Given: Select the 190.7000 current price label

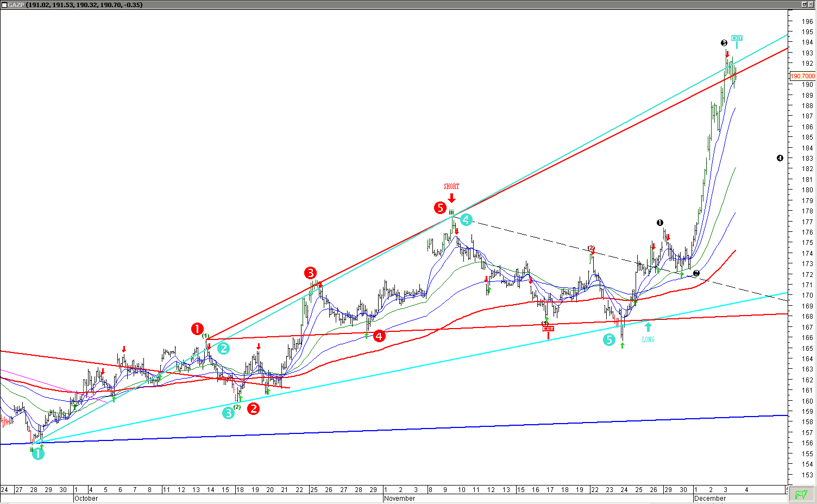Looking at the screenshot, I should (x=802, y=76).
